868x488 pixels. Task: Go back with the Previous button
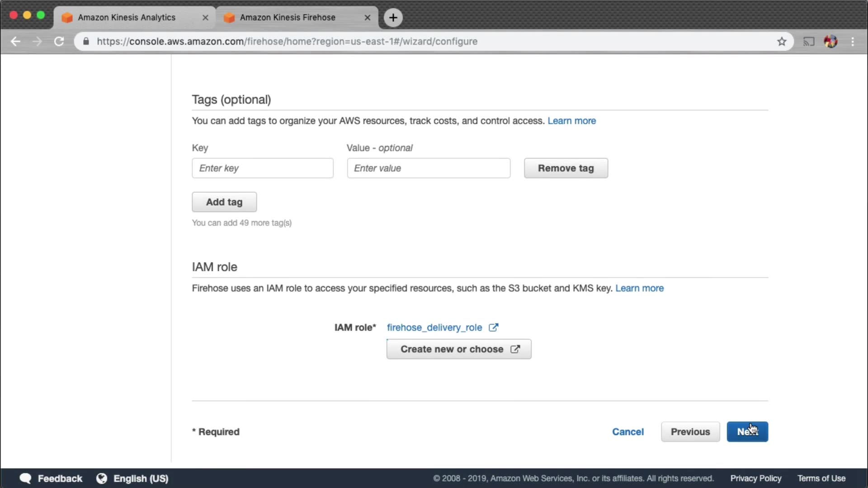(x=690, y=432)
